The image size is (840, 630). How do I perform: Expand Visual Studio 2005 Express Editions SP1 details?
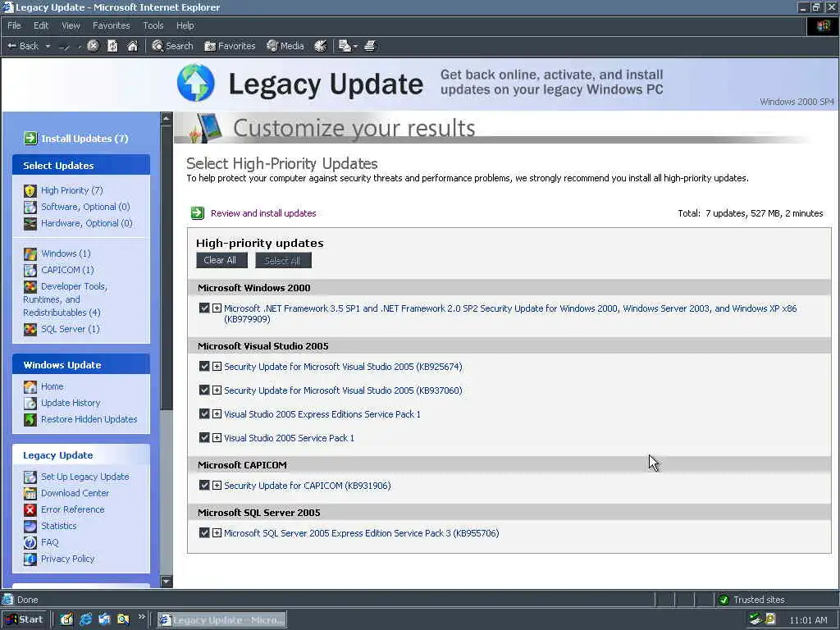pos(217,414)
